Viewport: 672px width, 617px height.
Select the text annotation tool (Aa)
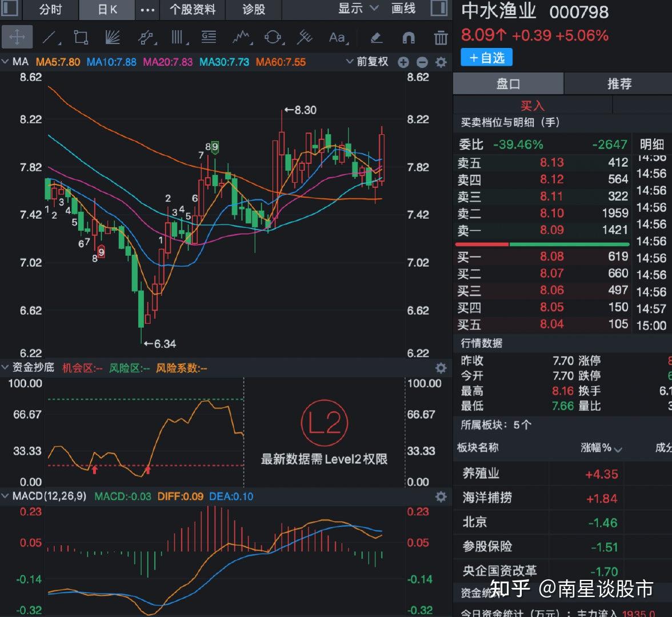click(x=337, y=37)
